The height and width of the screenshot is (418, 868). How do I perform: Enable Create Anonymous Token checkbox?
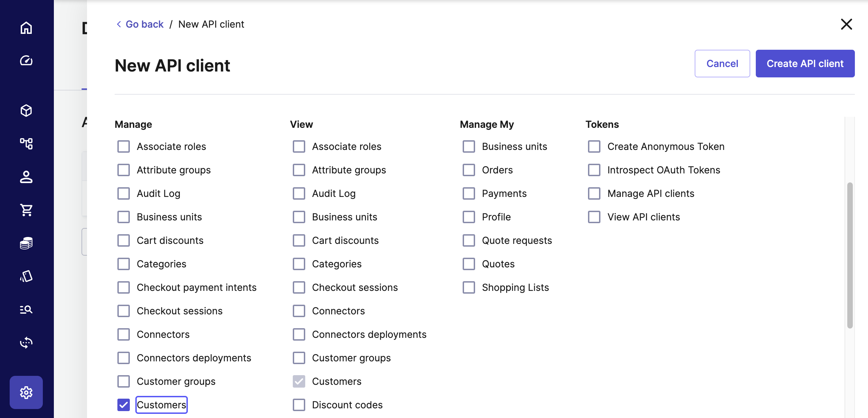(x=594, y=146)
